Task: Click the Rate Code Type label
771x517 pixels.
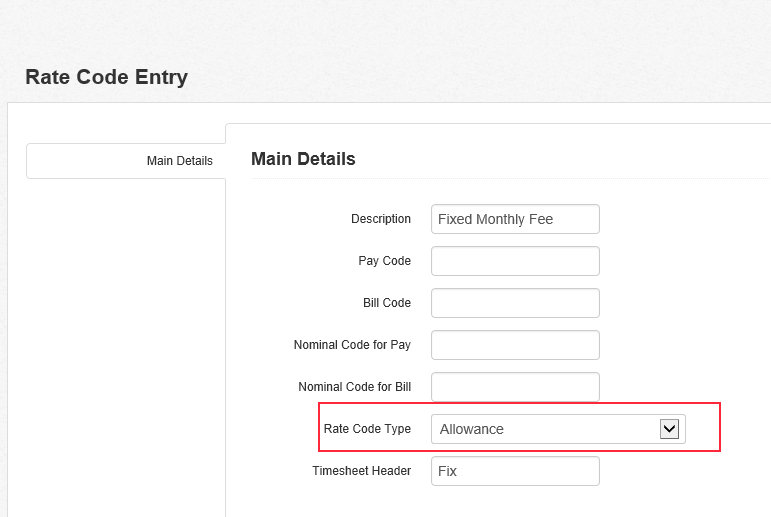Action: click(367, 429)
